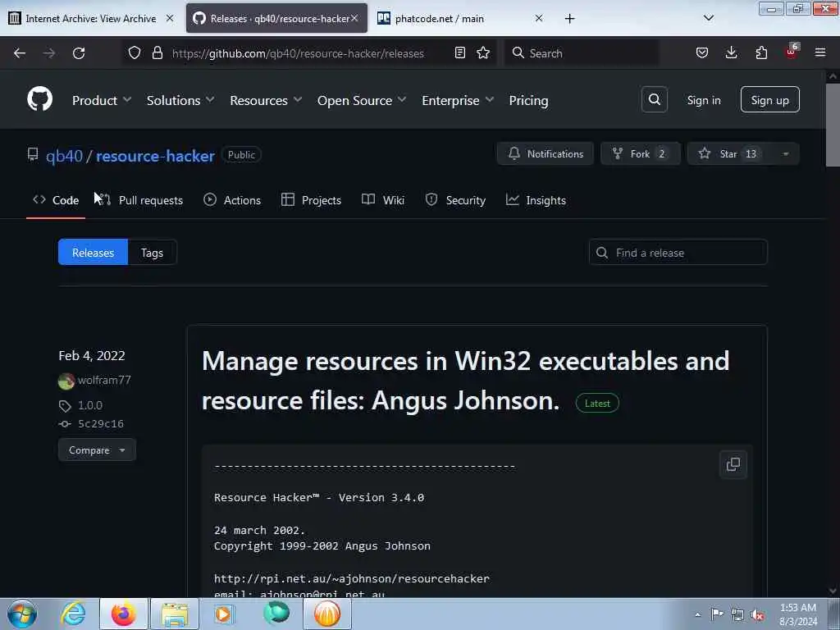Open File Explorer from taskbar
This screenshot has height=630, width=840.
coord(175,614)
